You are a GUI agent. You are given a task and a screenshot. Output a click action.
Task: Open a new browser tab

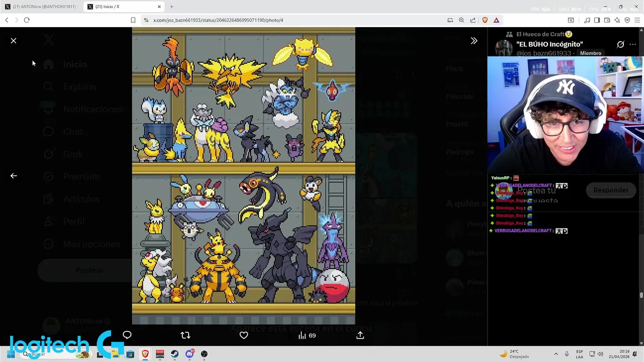(x=172, y=7)
